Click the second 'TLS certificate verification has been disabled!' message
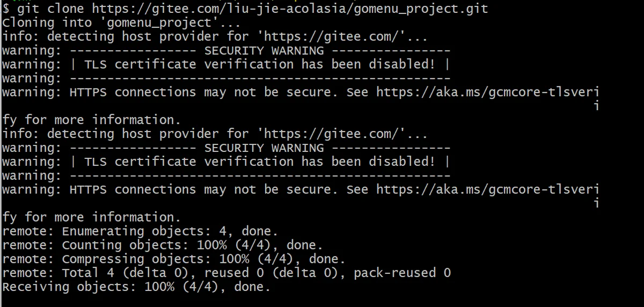This screenshot has width=644, height=307. point(260,162)
